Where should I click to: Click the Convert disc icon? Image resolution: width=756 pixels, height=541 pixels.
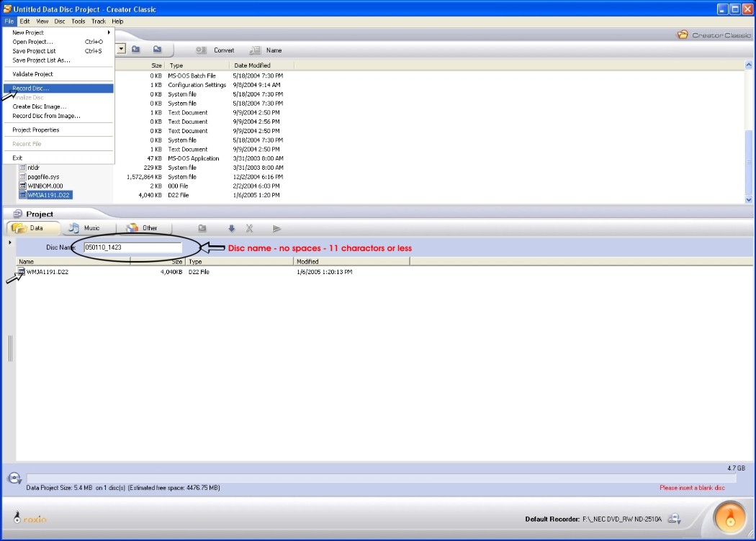201,50
